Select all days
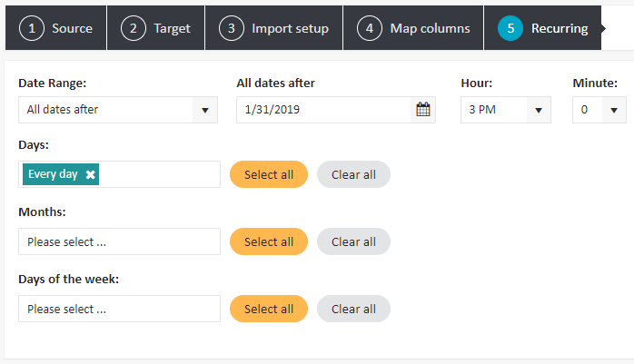634x364 pixels. (269, 174)
